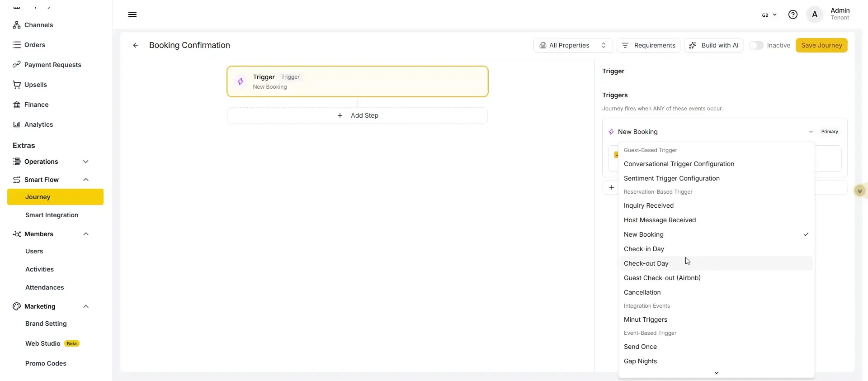Choose Inquiry Received trigger option
This screenshot has height=381, width=868.
tap(716, 205)
